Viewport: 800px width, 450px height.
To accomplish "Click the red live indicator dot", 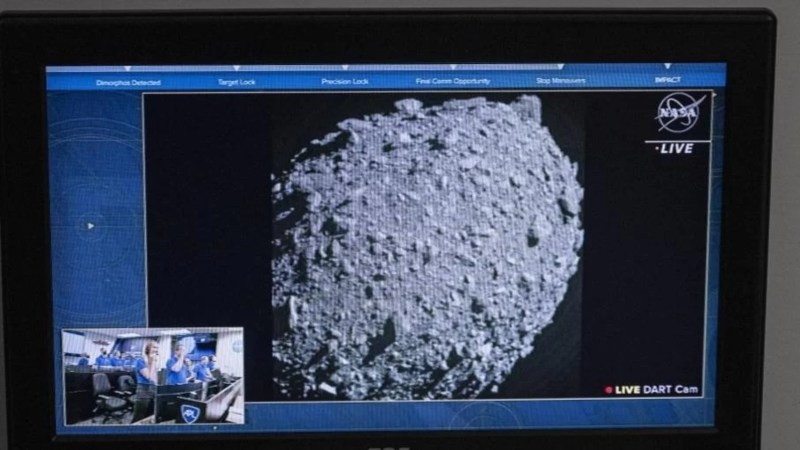I will pyautogui.click(x=608, y=390).
